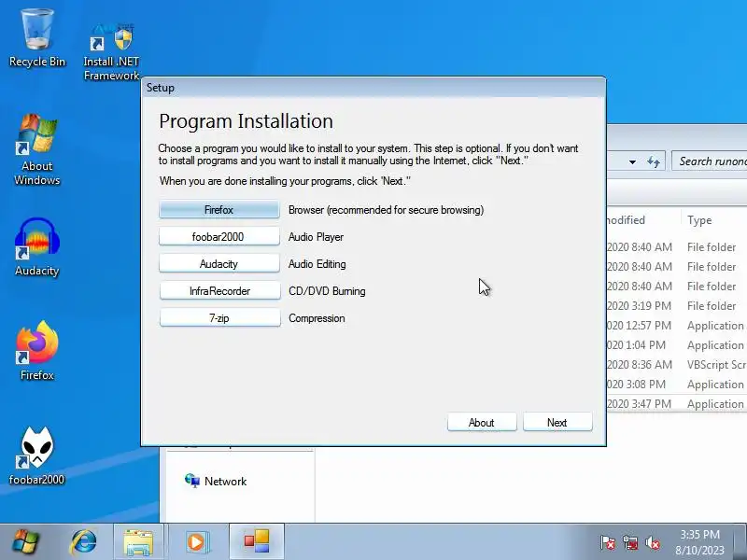
Task: Select the 3:08 PM Application row
Action: pos(676,384)
